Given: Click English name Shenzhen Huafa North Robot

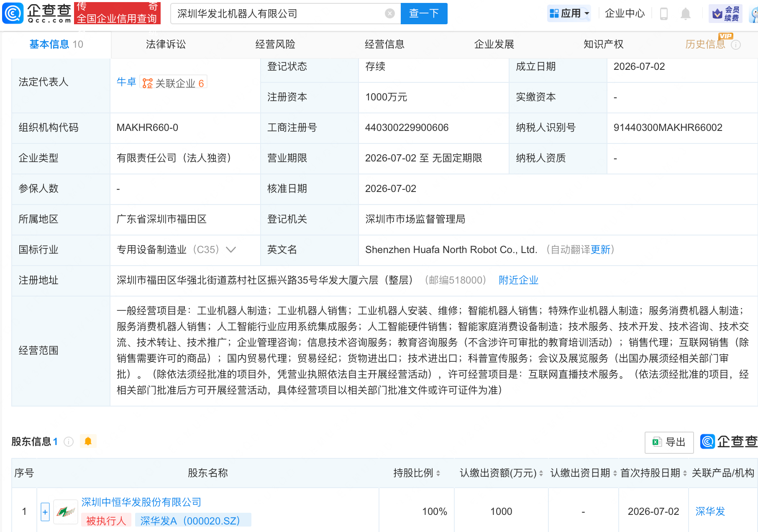Looking at the screenshot, I should pos(451,250).
